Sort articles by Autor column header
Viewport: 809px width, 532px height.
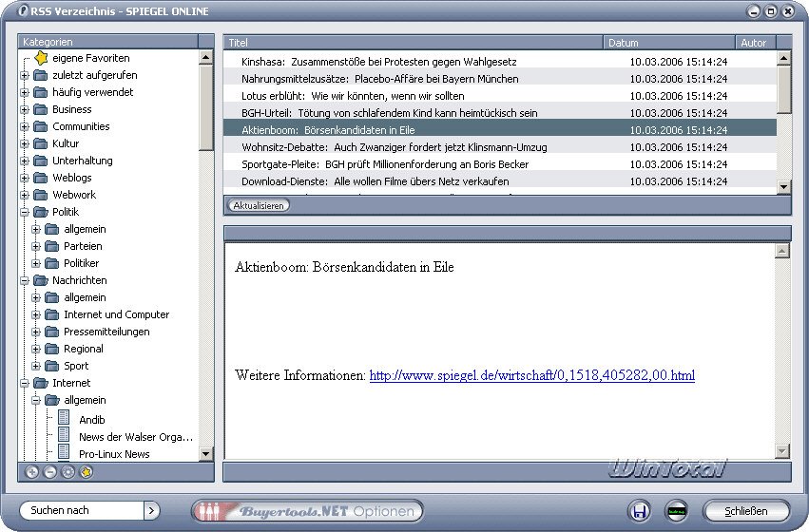(756, 42)
